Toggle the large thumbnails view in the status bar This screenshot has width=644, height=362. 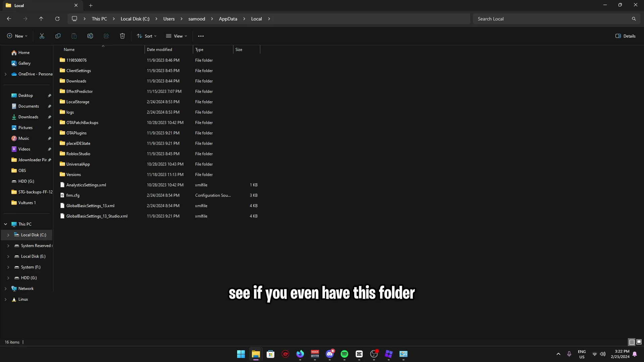point(640,342)
